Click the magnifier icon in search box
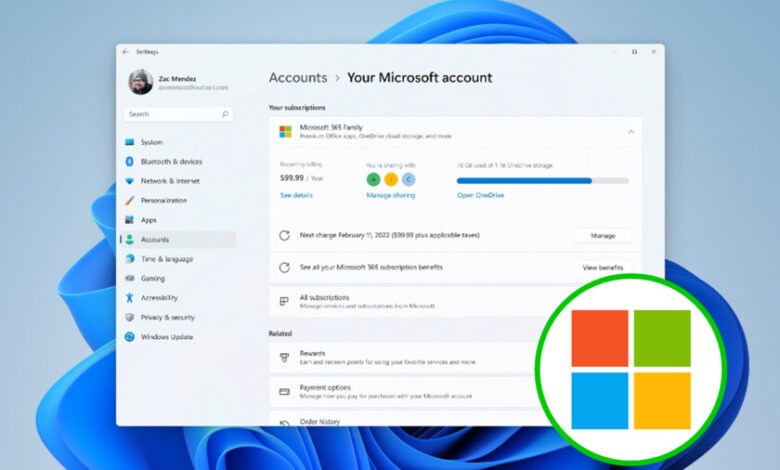The height and width of the screenshot is (470, 780). pos(225,114)
